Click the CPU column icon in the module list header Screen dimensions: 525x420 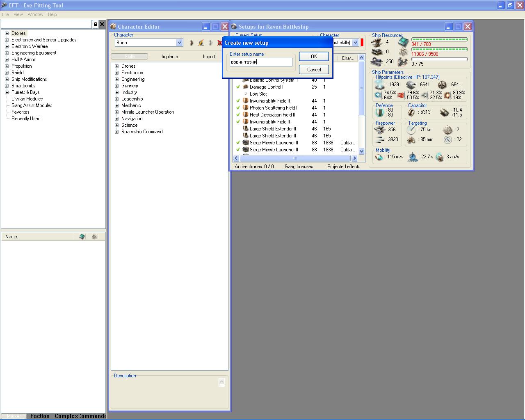pos(82,237)
